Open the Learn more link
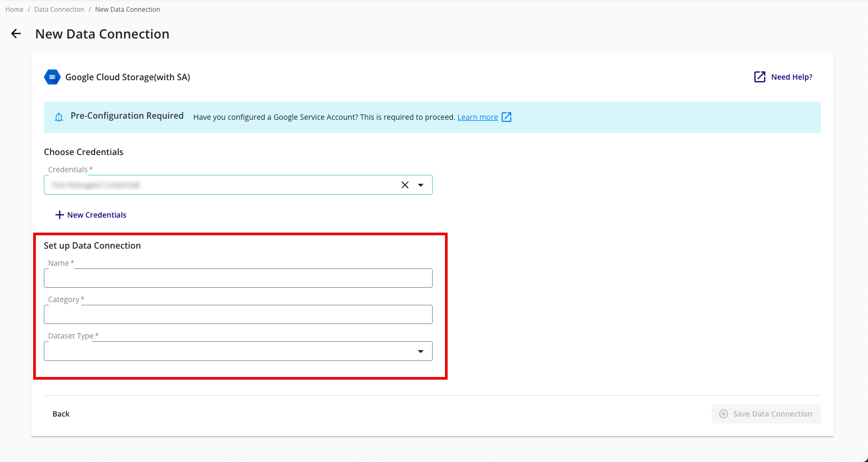Screen dimensions: 868x462 pyautogui.click(x=478, y=117)
